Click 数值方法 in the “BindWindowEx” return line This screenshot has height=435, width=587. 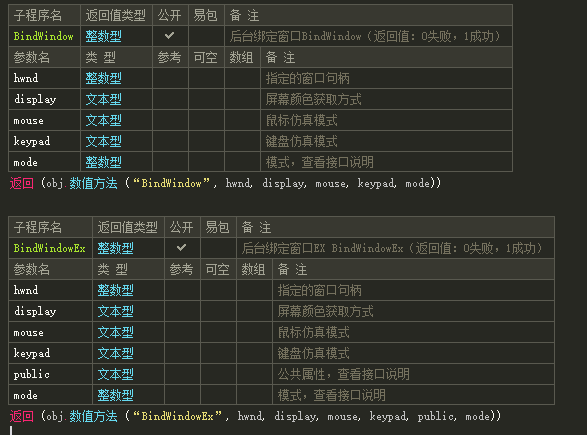[93, 416]
